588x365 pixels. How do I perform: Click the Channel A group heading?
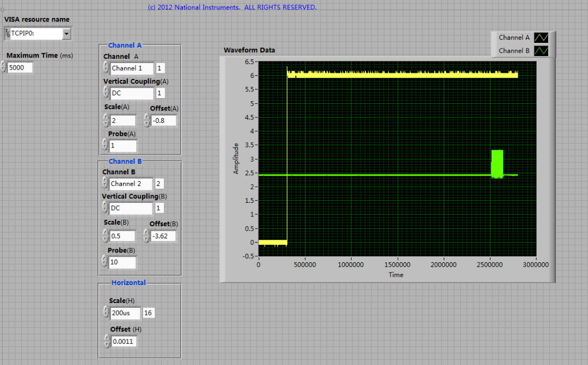[125, 45]
